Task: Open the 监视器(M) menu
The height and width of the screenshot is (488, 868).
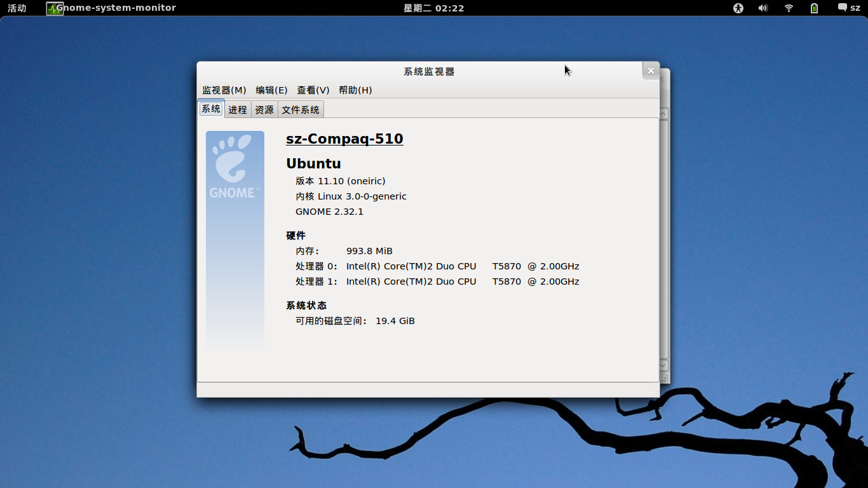Action: pos(224,90)
